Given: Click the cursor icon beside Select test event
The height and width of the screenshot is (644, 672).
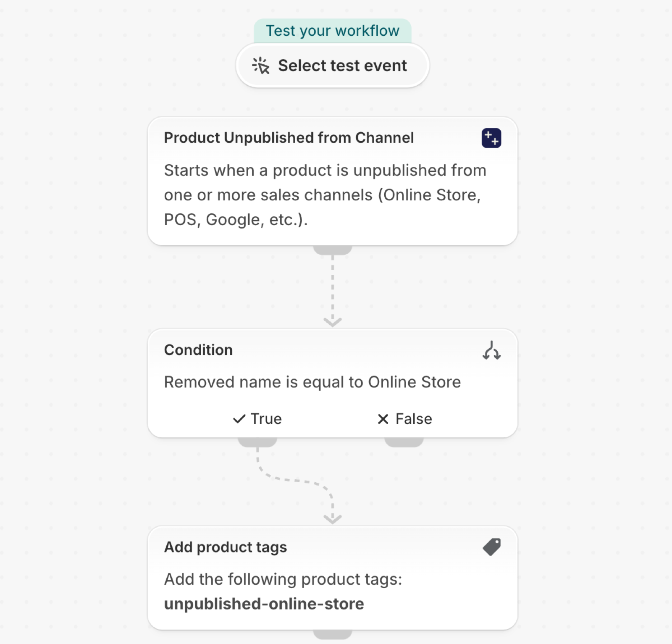Looking at the screenshot, I should 261,66.
